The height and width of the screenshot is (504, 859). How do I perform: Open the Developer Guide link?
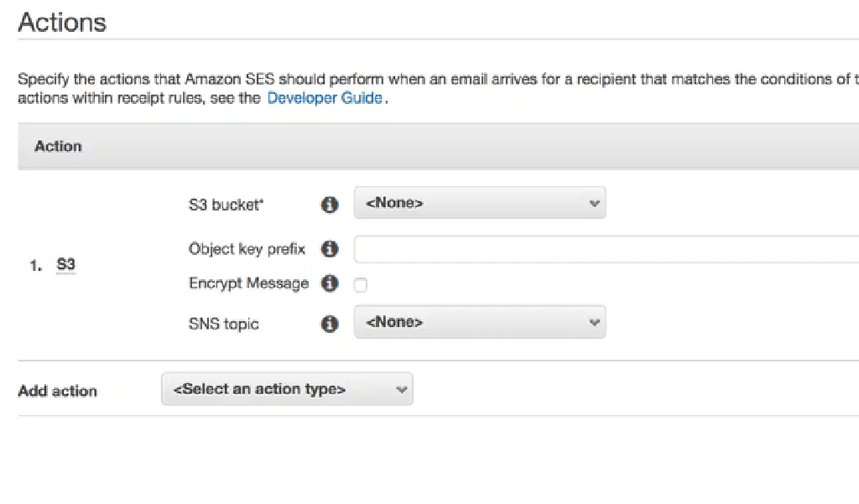(x=325, y=98)
